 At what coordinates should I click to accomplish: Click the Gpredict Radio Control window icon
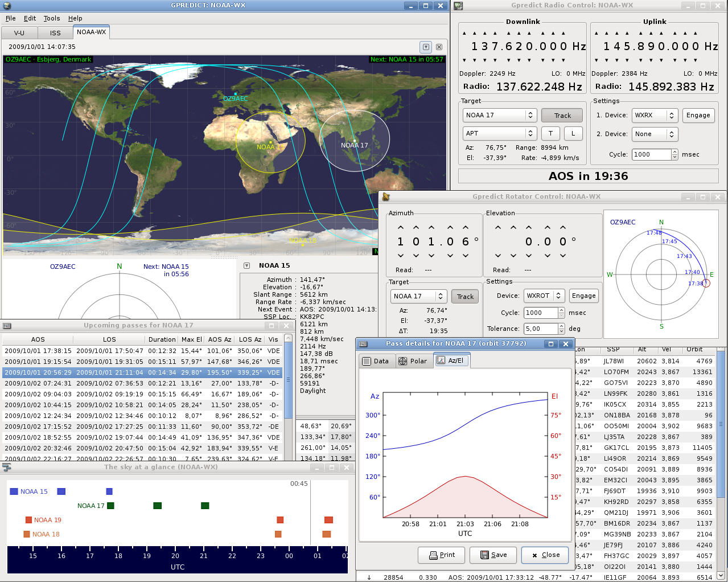click(x=458, y=6)
